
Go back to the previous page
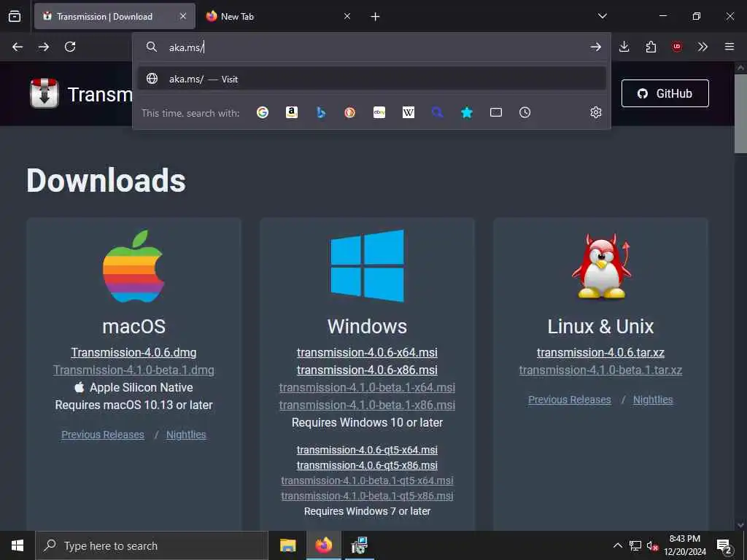18,47
